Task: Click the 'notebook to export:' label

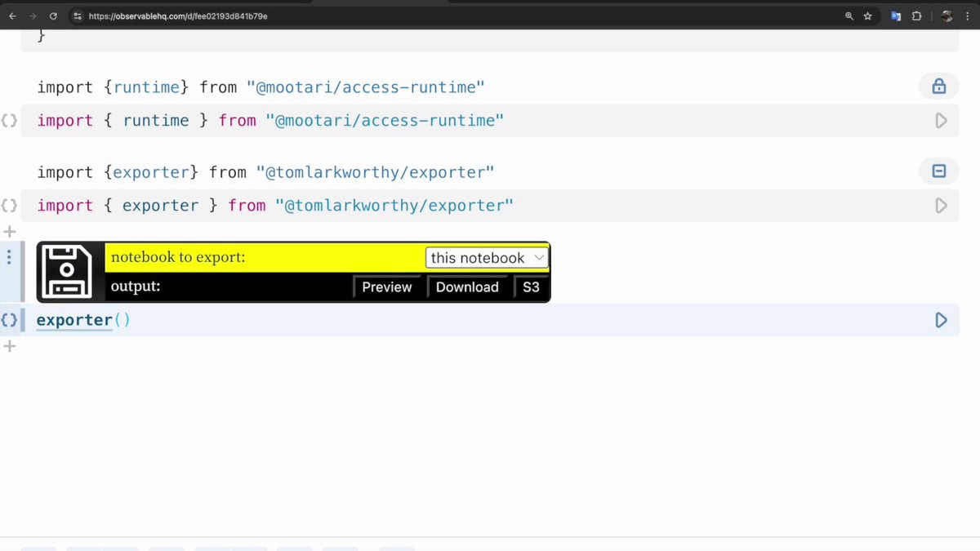Action: pyautogui.click(x=178, y=257)
